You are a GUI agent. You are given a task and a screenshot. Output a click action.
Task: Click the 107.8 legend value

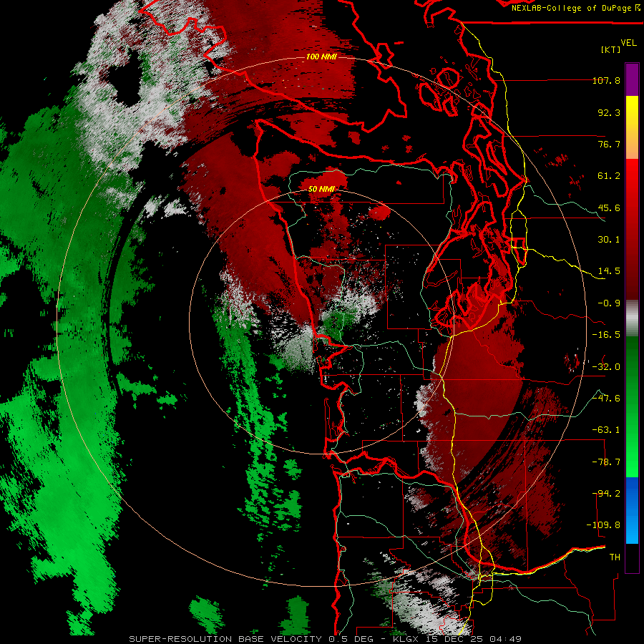tap(606, 80)
